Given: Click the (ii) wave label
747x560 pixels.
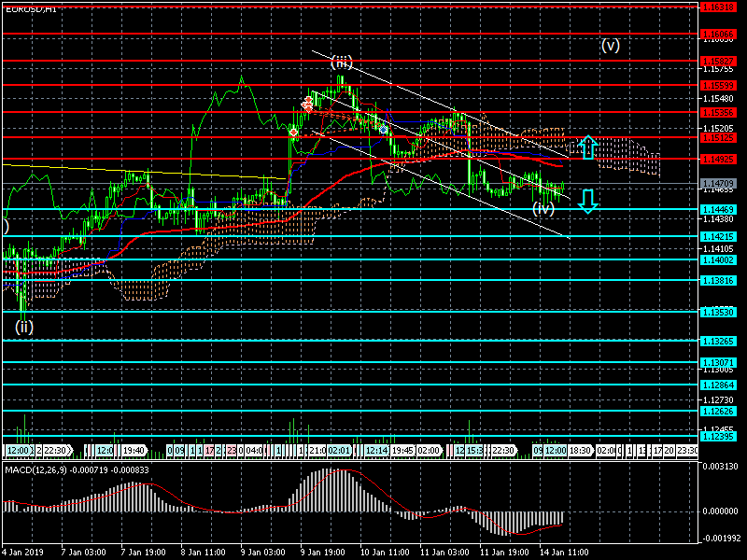Looking at the screenshot, I should point(24,326).
